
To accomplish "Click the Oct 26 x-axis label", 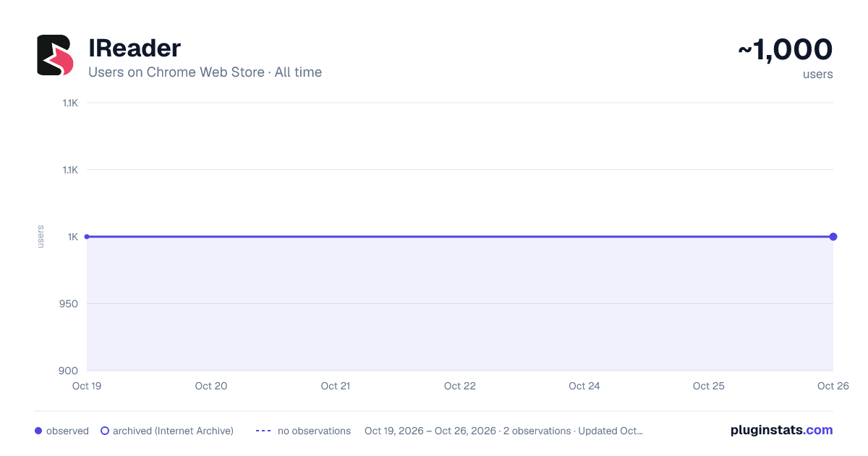I will pyautogui.click(x=833, y=386).
